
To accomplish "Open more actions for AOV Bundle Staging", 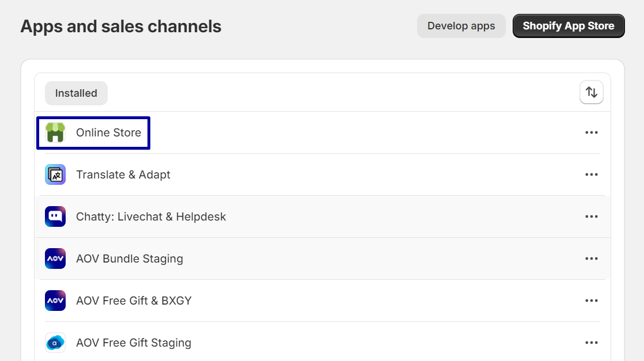I will point(592,259).
